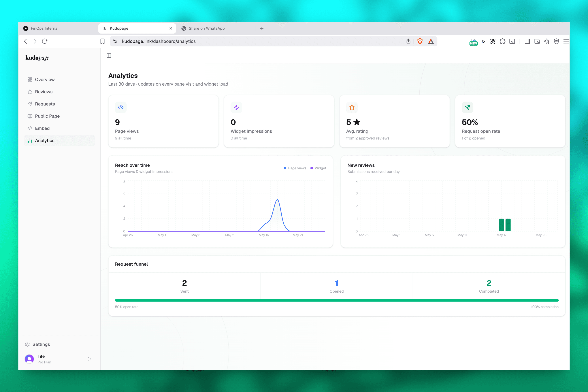The height and width of the screenshot is (392, 588).
Task: Open Reviews in the sidebar
Action: coord(59,92)
